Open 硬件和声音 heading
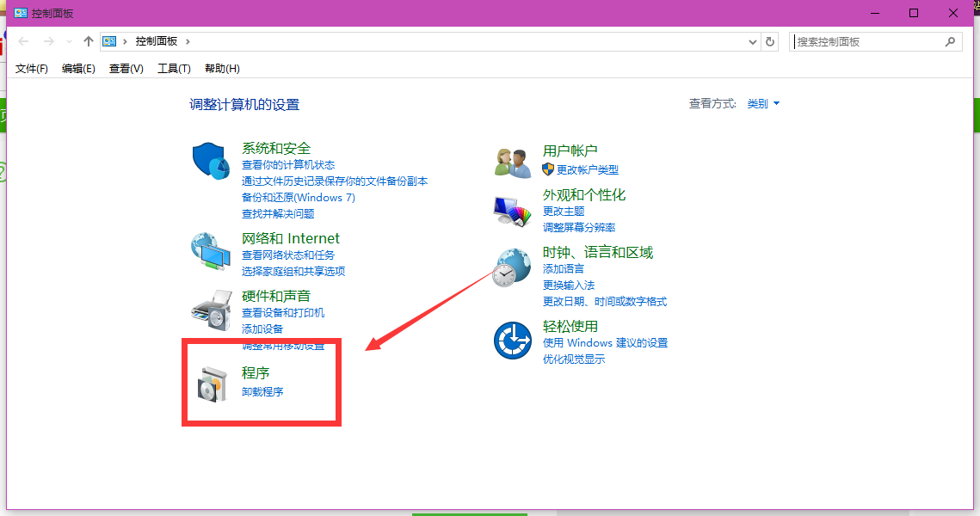 [275, 296]
